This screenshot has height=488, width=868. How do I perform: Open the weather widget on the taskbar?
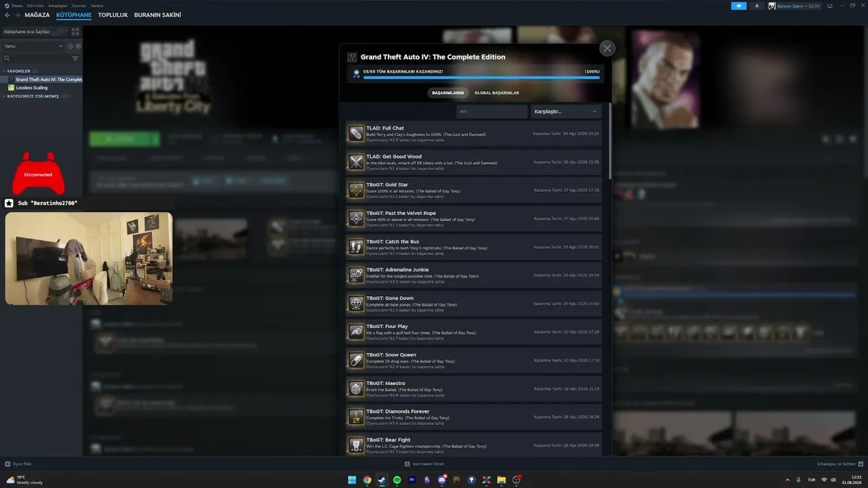25,480
